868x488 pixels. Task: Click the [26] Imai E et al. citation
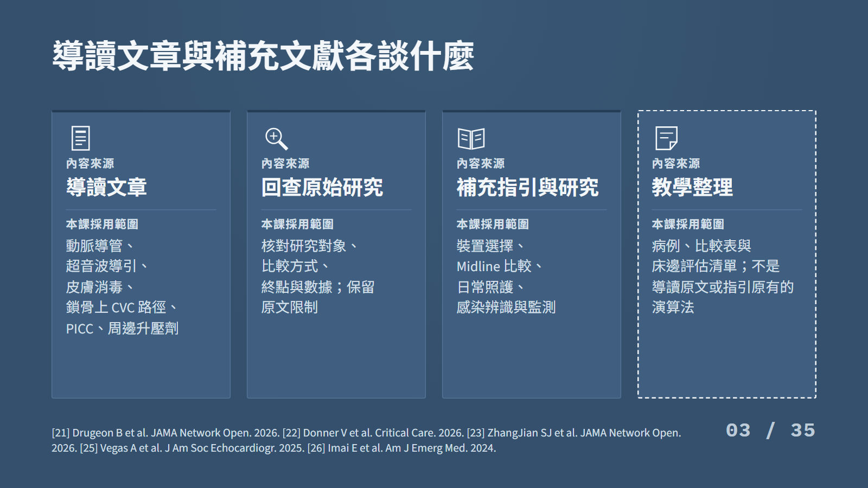pos(401,448)
